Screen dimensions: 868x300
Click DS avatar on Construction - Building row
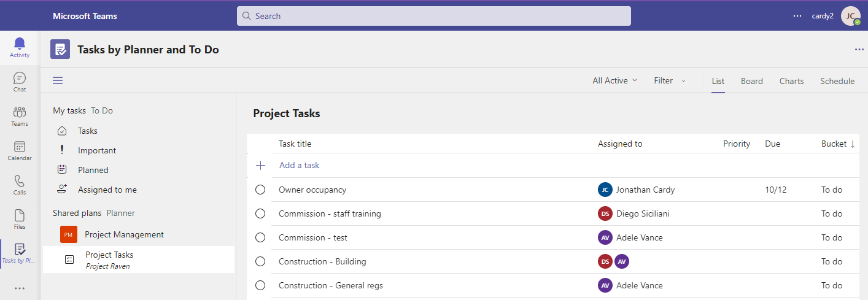click(605, 261)
